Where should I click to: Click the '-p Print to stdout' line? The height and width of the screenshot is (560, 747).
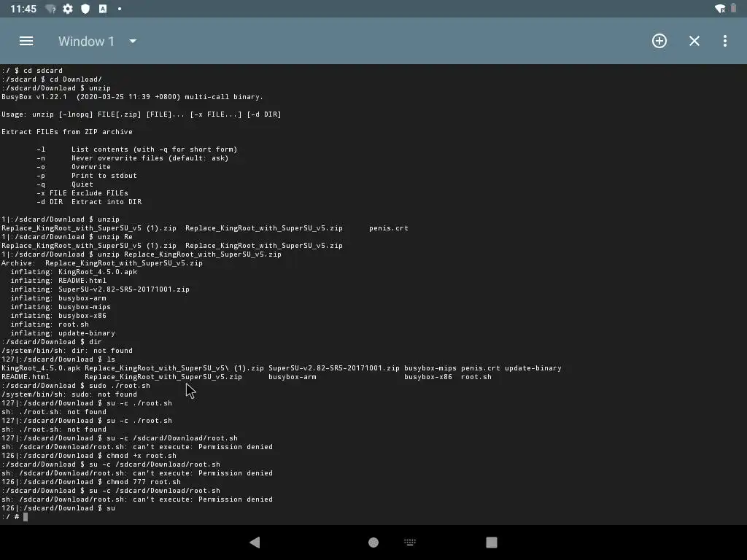(x=87, y=176)
